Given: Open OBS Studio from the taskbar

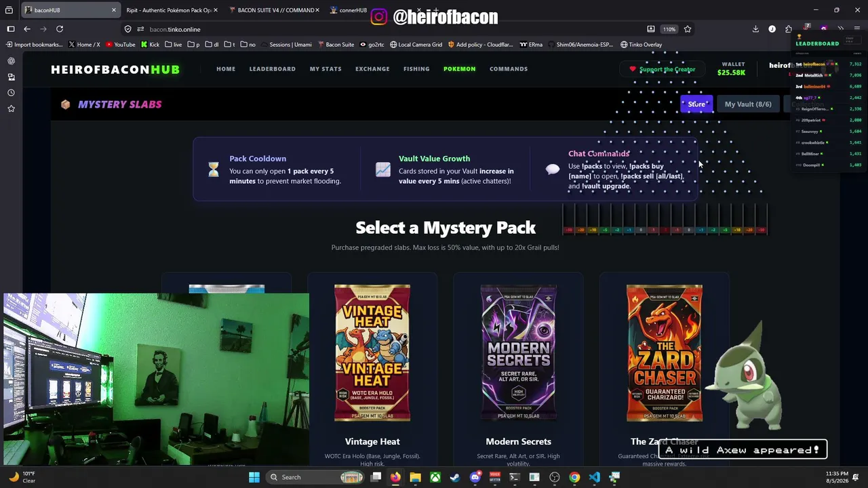Looking at the screenshot, I should 555,477.
